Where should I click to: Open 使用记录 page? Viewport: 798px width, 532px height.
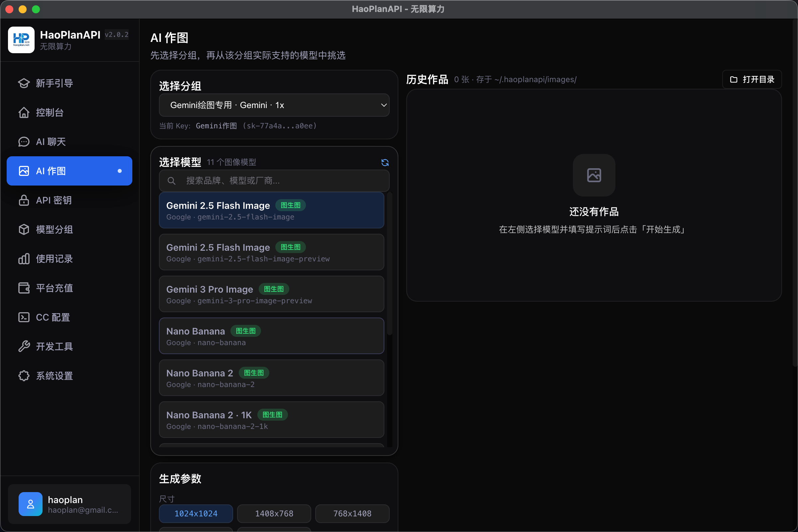(x=69, y=259)
